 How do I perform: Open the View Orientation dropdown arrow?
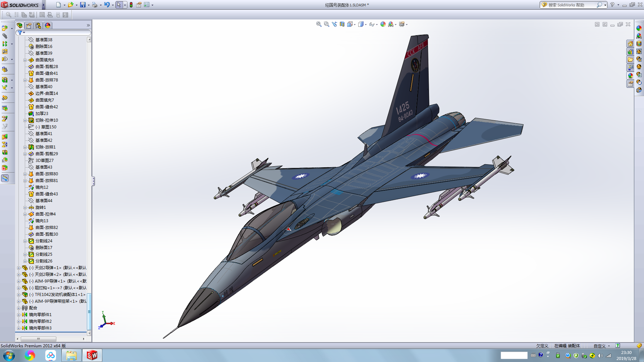click(355, 24)
